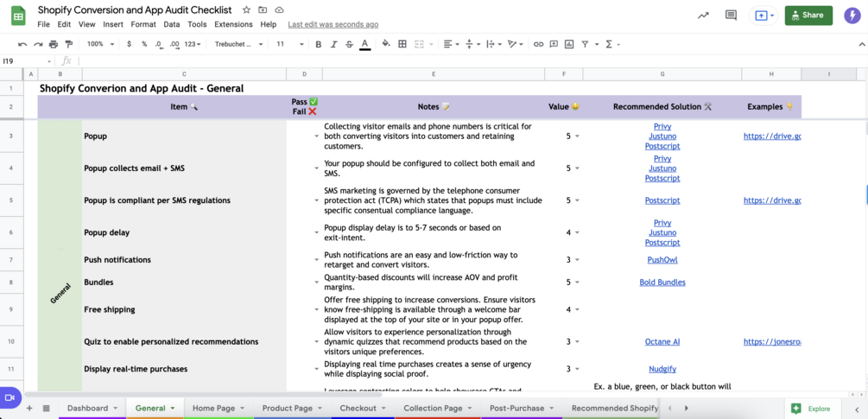Format as percent
Screen dimensions: 868x419
coord(144,44)
